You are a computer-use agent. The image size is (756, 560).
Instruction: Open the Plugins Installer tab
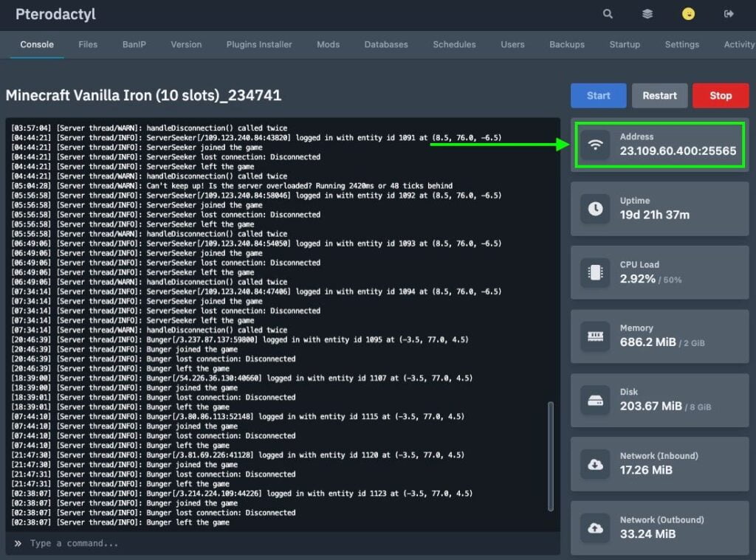(x=259, y=44)
